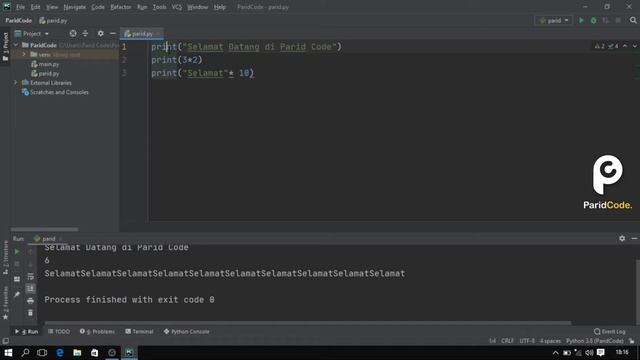Open the Project view selector dropdown
Image resolution: width=640 pixels, height=360 pixels.
[32, 33]
